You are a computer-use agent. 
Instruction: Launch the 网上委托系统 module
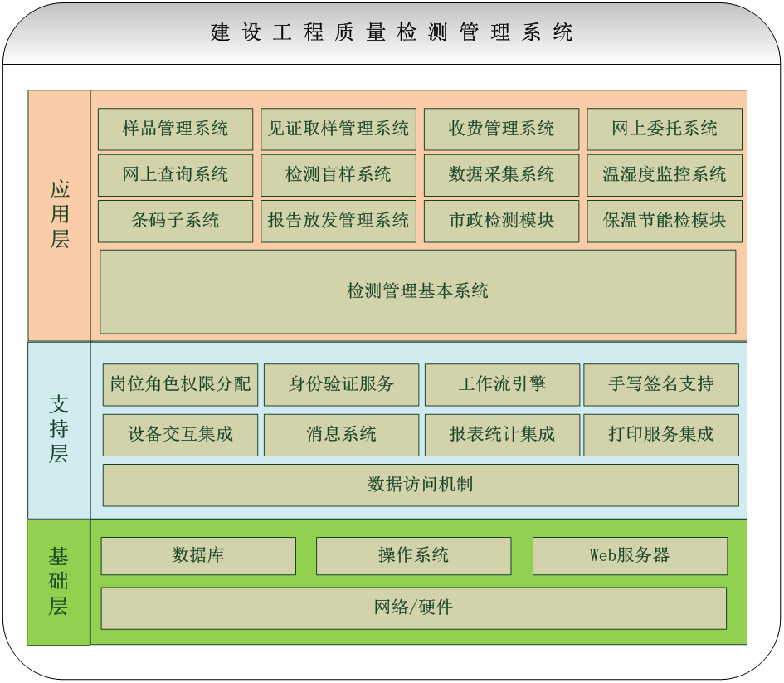(665, 129)
